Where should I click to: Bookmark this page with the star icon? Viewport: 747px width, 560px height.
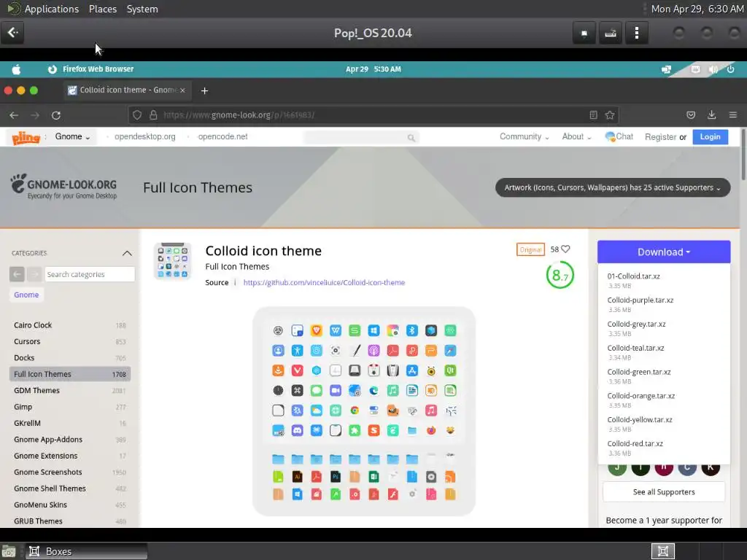click(609, 115)
